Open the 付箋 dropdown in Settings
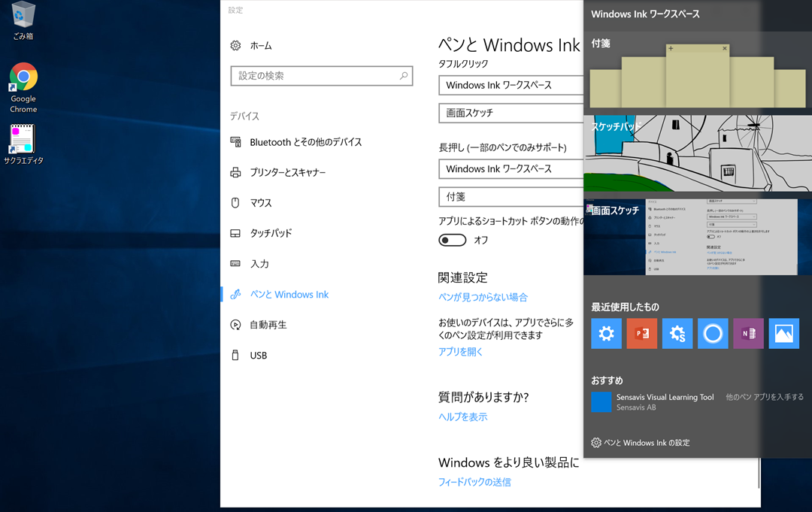 point(511,197)
